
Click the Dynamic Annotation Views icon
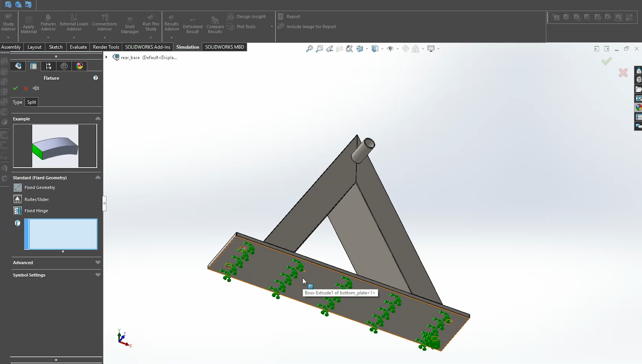point(349,49)
